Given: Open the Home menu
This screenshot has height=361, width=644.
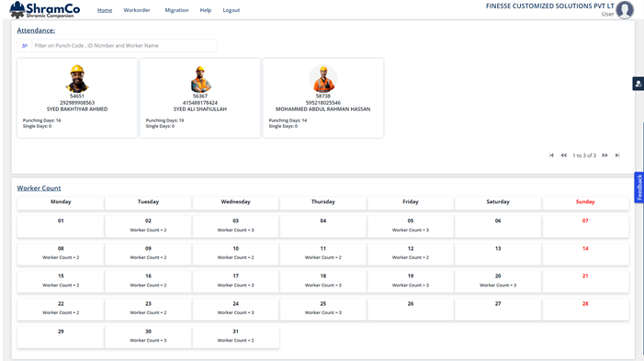Looking at the screenshot, I should coord(105,10).
